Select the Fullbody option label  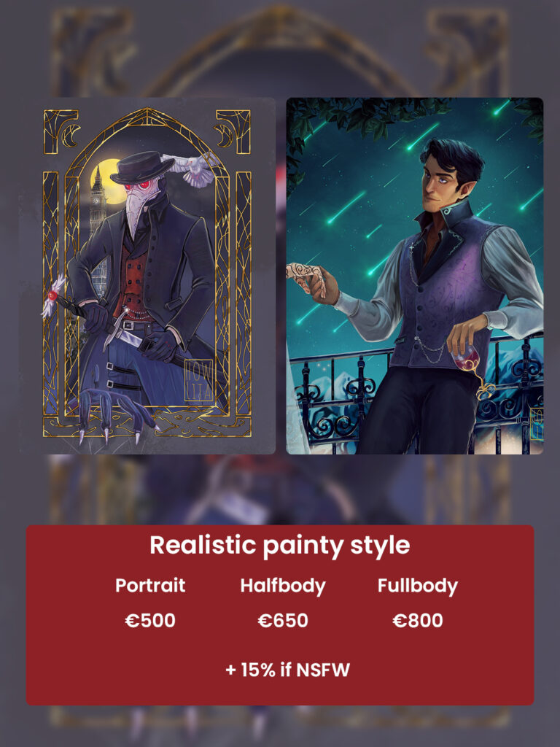point(418,586)
